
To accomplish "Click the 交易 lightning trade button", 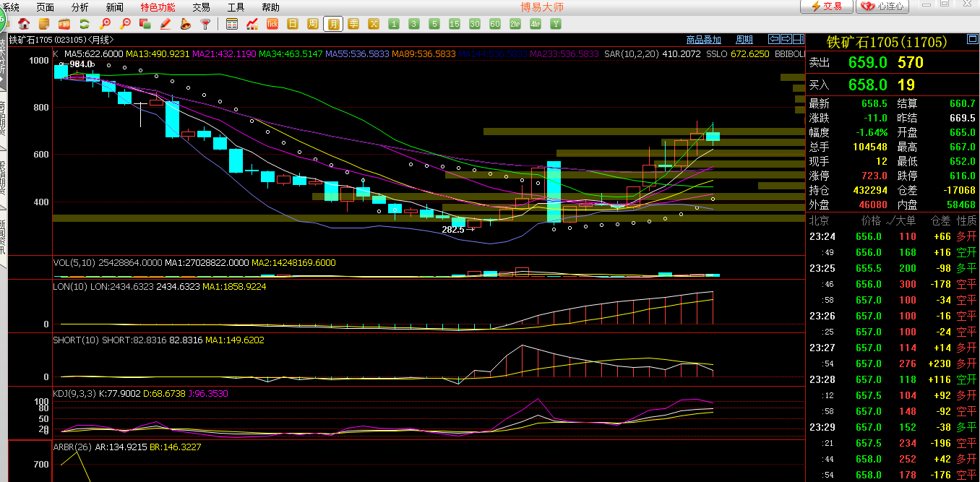I will pos(826,7).
